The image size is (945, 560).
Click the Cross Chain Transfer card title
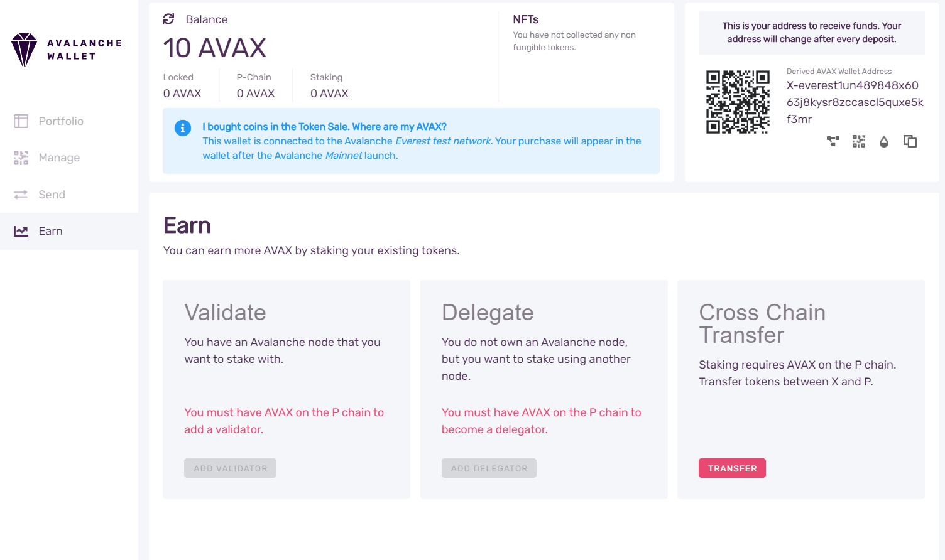762,323
